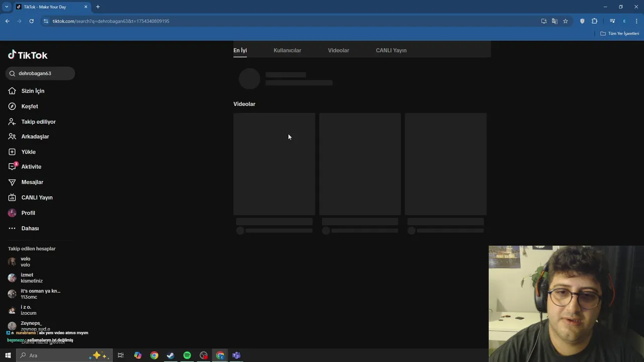Open the second loading video thumbnail
Image resolution: width=644 pixels, height=362 pixels.
(360, 164)
